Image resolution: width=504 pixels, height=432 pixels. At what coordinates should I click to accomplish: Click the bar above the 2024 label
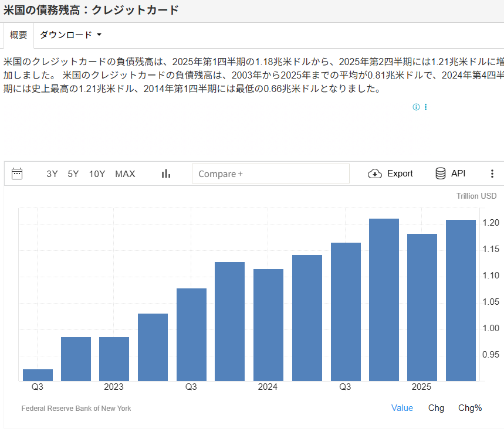pyautogui.click(x=268, y=325)
